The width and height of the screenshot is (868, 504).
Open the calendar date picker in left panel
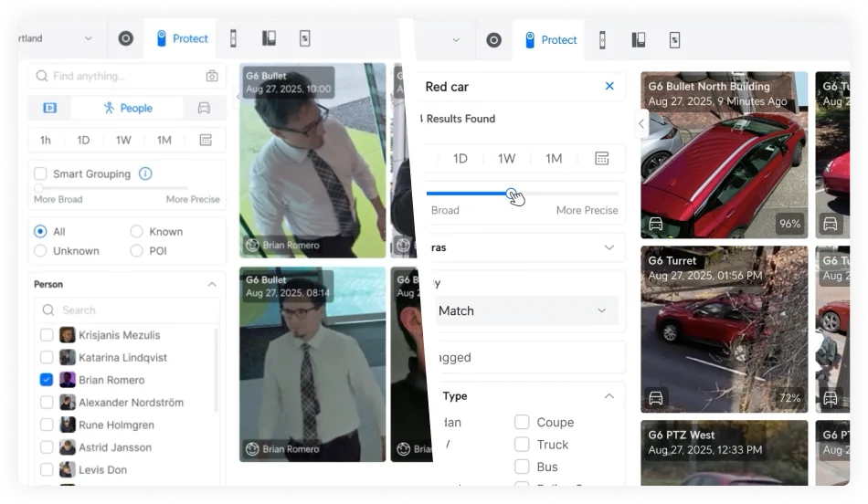pyautogui.click(x=206, y=140)
